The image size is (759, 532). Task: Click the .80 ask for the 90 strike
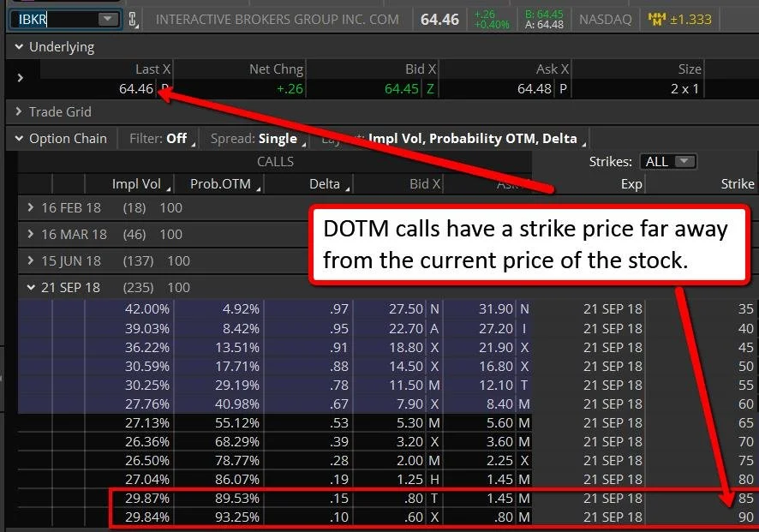[x=504, y=517]
